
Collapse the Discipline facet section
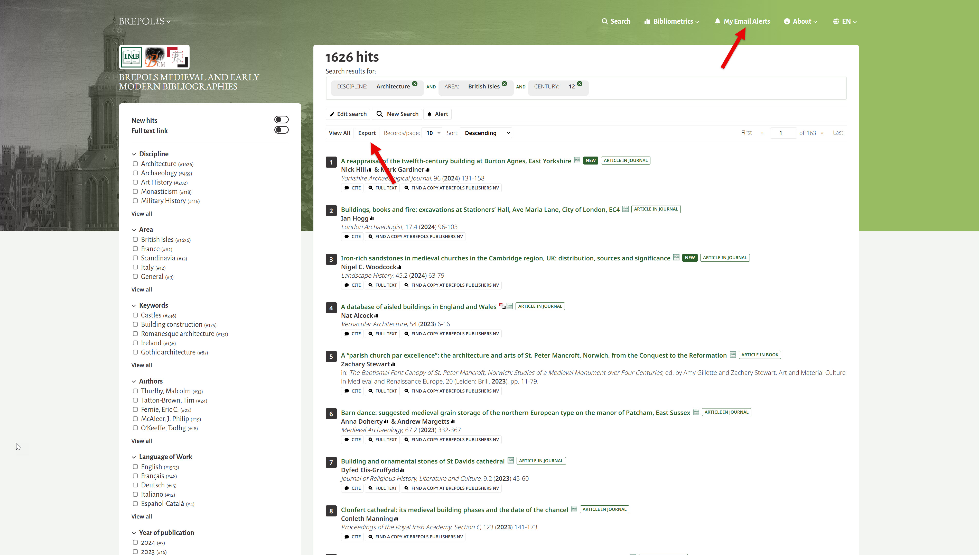pyautogui.click(x=134, y=154)
